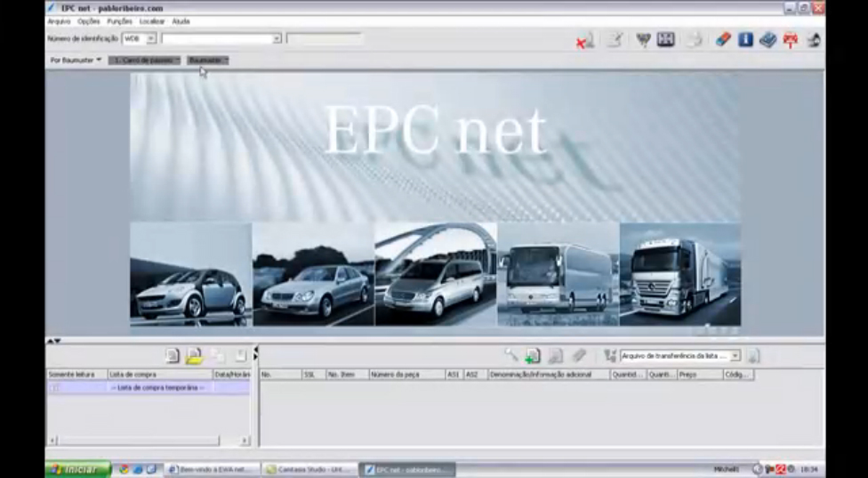Add part with green plus document icon
868x478 pixels.
(533, 355)
